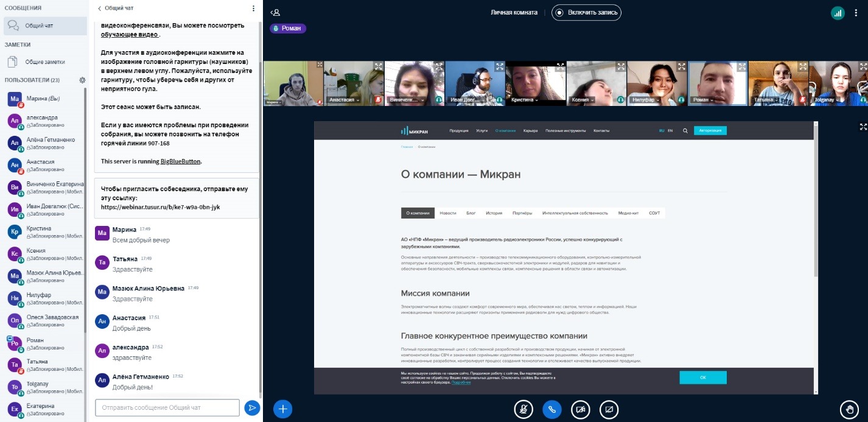
Task: Click the Роман talking indicator pill
Action: point(288,28)
